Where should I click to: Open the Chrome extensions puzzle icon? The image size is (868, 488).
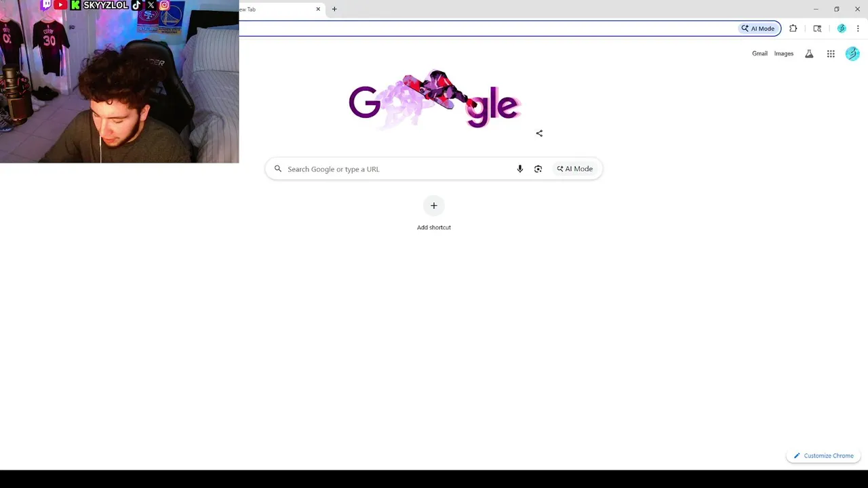(793, 28)
